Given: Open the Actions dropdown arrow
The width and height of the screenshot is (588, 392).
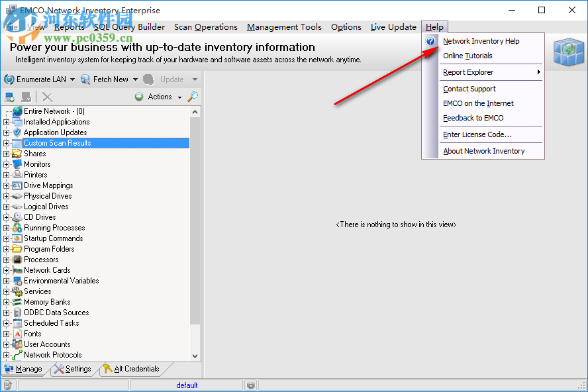Looking at the screenshot, I should [x=179, y=96].
